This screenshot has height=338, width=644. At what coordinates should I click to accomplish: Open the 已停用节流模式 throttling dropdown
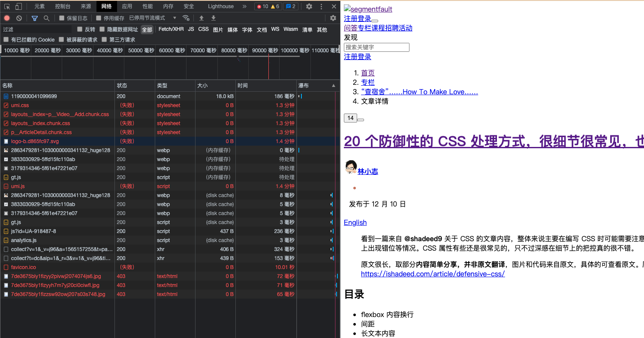pyautogui.click(x=148, y=18)
